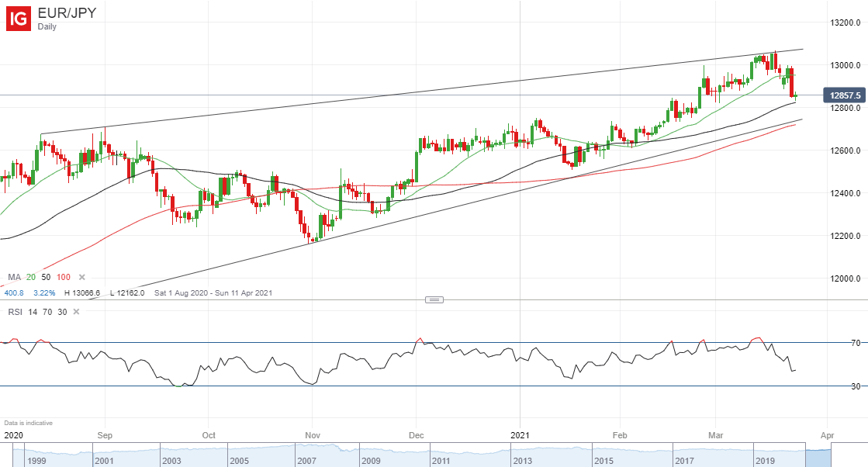Click the Mar label on the time axis

point(716,435)
